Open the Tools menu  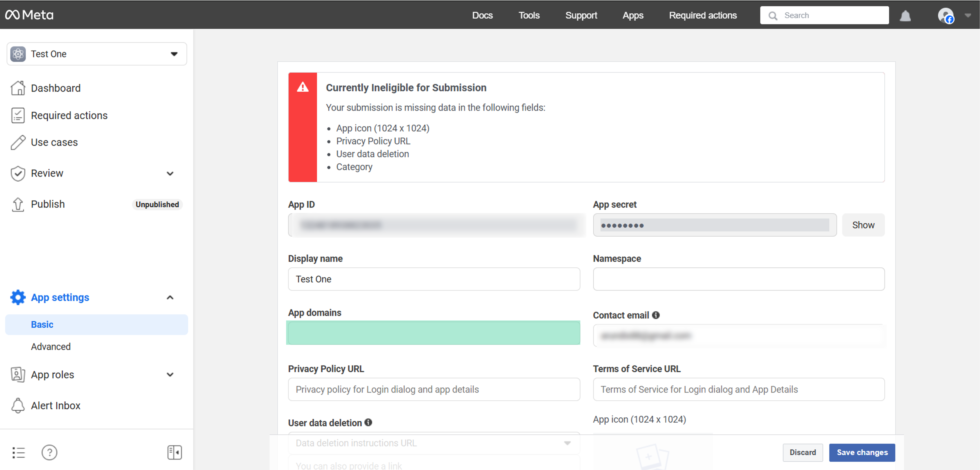(x=529, y=15)
